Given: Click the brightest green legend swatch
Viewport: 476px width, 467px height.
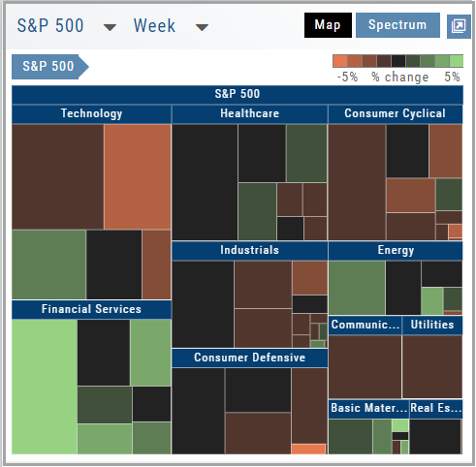Looking at the screenshot, I should click(457, 61).
